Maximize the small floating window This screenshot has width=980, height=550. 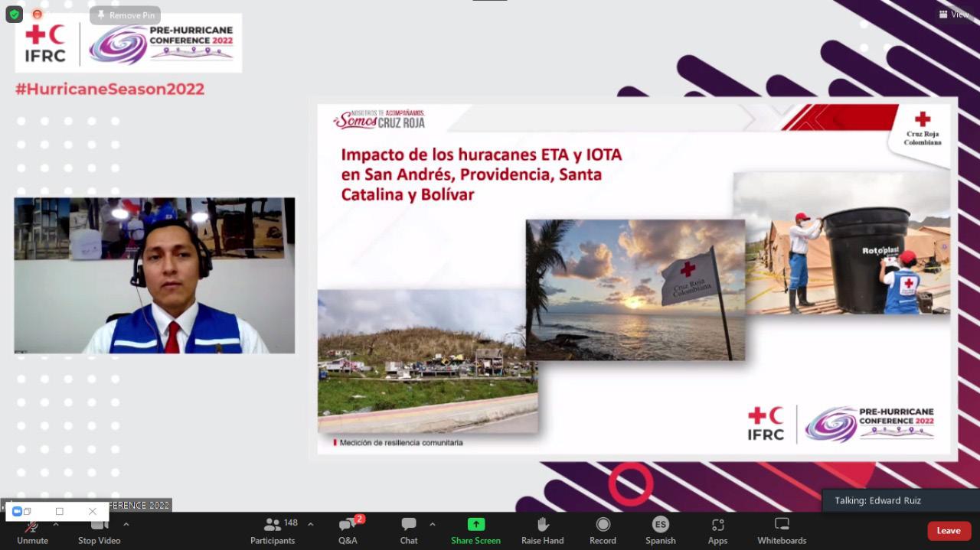point(59,512)
